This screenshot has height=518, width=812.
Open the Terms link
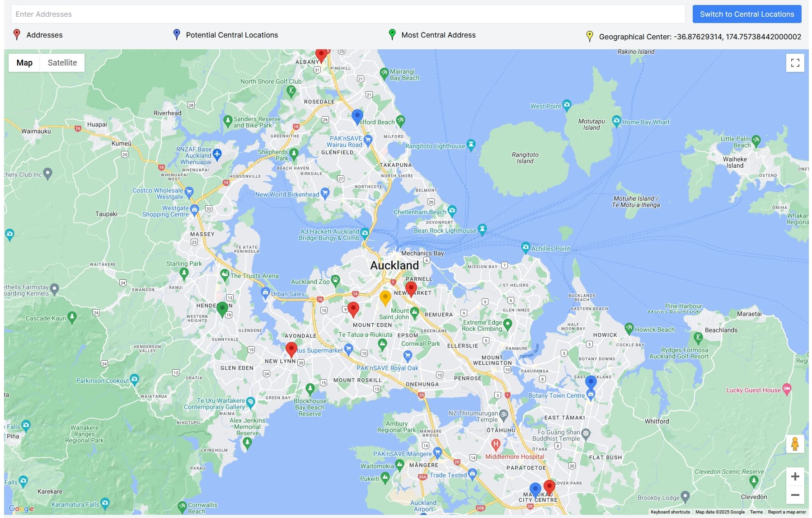tap(756, 512)
